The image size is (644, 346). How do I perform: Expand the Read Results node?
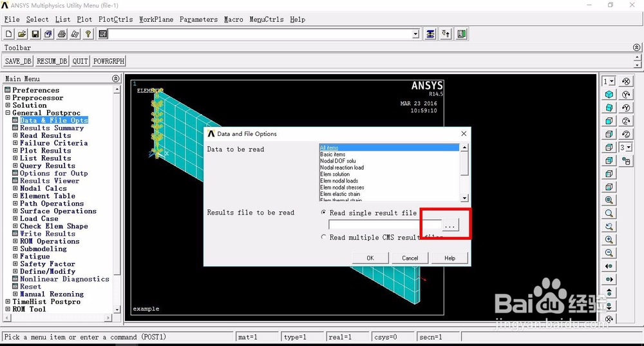coord(15,135)
